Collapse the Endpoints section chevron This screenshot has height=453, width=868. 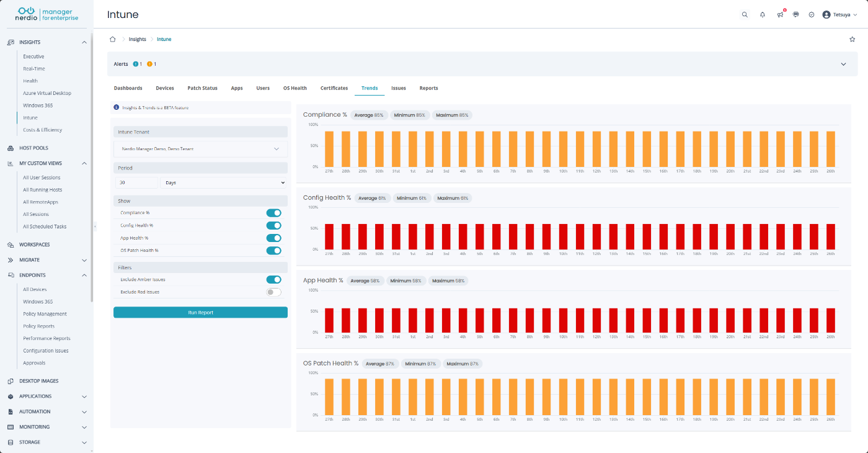(84, 275)
